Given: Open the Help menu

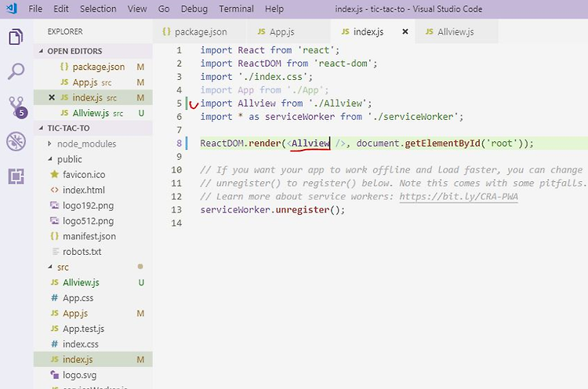Looking at the screenshot, I should (274, 9).
